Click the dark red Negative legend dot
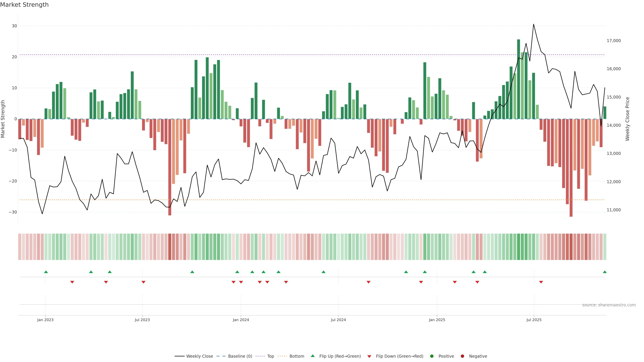Screen dimensions: 644x362 (x=462, y=356)
